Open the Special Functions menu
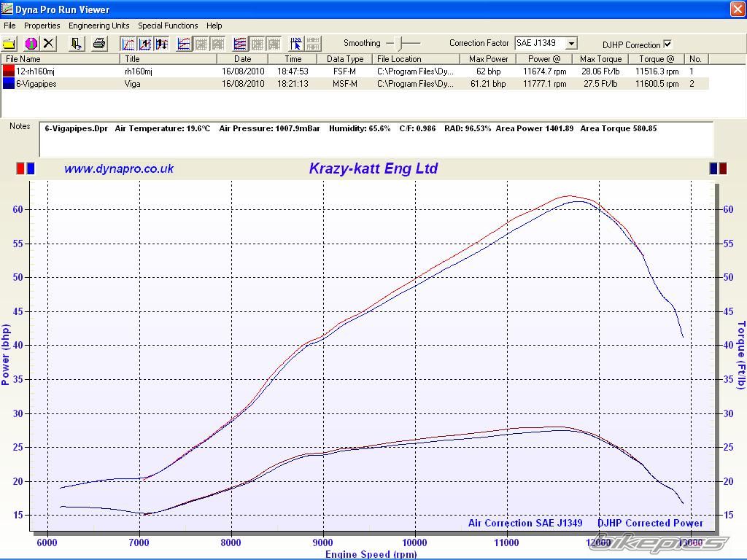The image size is (747, 560). (168, 26)
